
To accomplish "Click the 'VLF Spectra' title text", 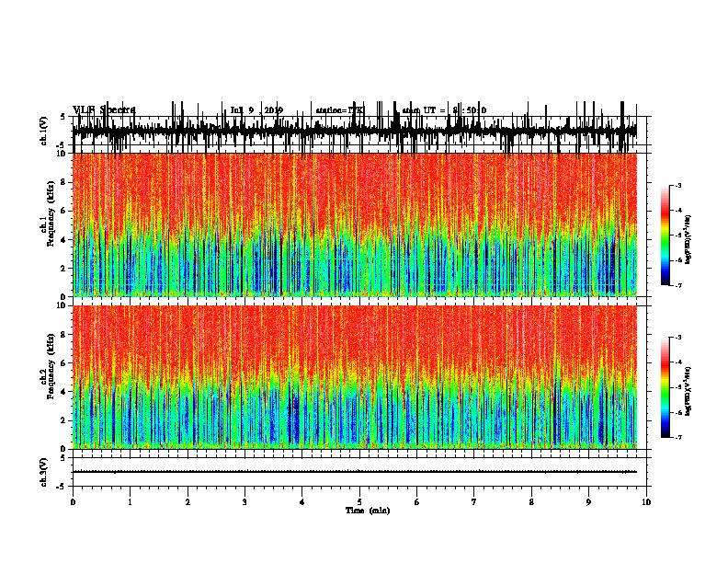I will coord(104,110).
